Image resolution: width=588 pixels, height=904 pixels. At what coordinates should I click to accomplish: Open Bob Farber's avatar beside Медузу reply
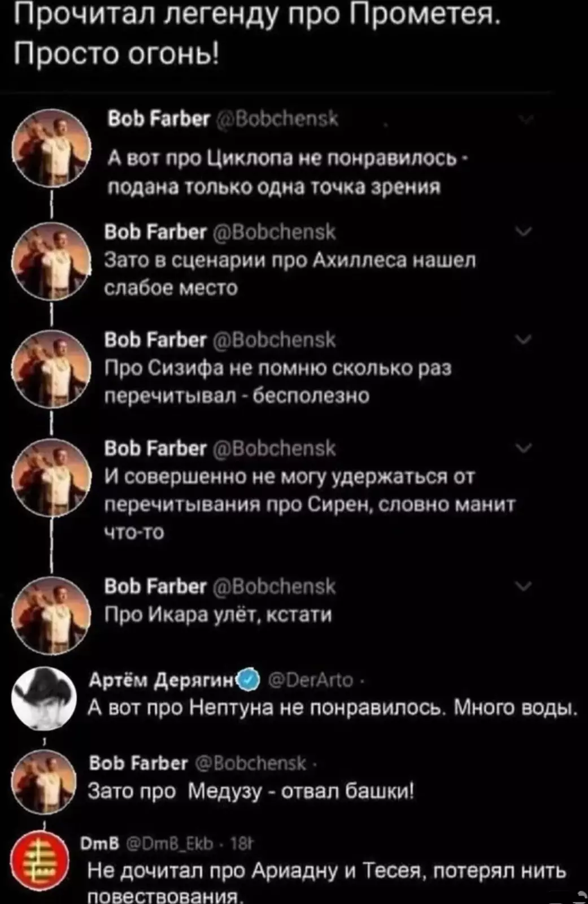click(x=44, y=783)
